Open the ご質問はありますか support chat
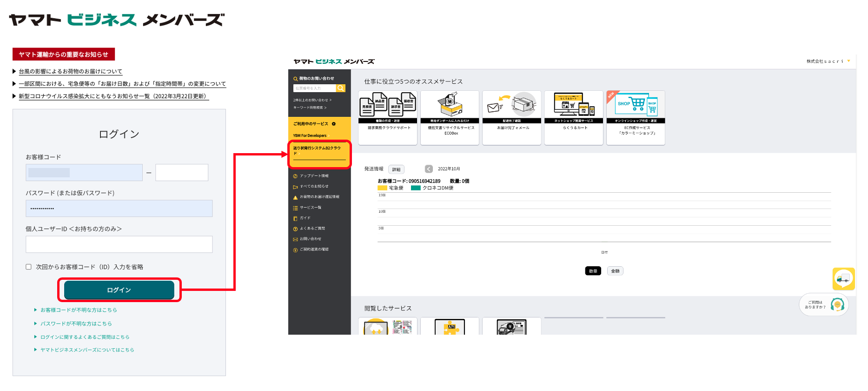This screenshot has height=391, width=868. tap(824, 305)
